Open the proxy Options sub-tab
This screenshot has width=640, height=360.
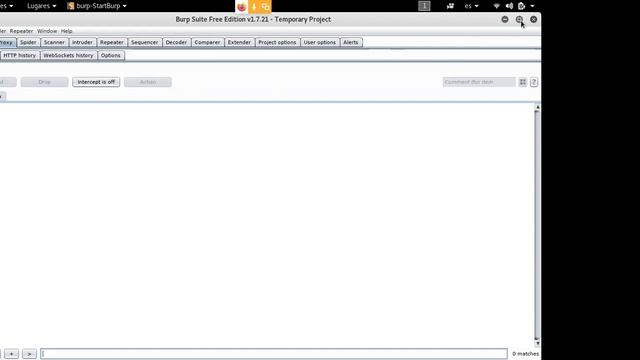tap(111, 56)
